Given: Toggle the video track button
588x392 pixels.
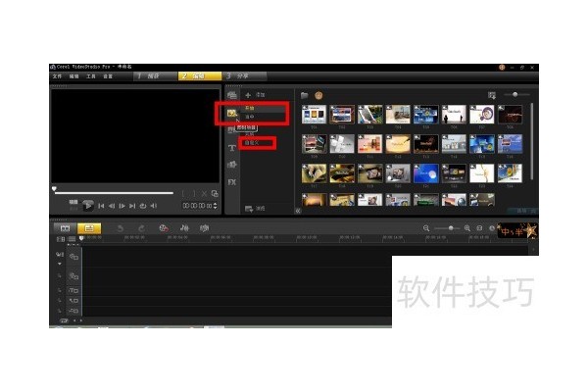Looking at the screenshot, I should [73, 257].
